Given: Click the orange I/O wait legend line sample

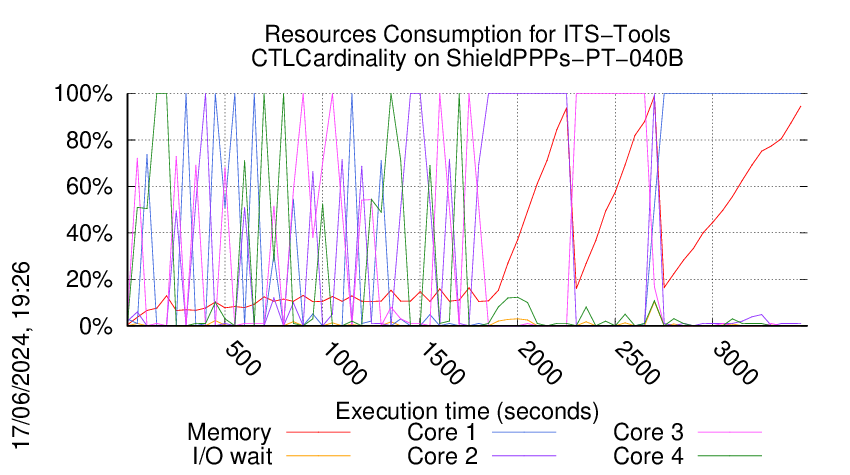Looking at the screenshot, I should point(318,456).
